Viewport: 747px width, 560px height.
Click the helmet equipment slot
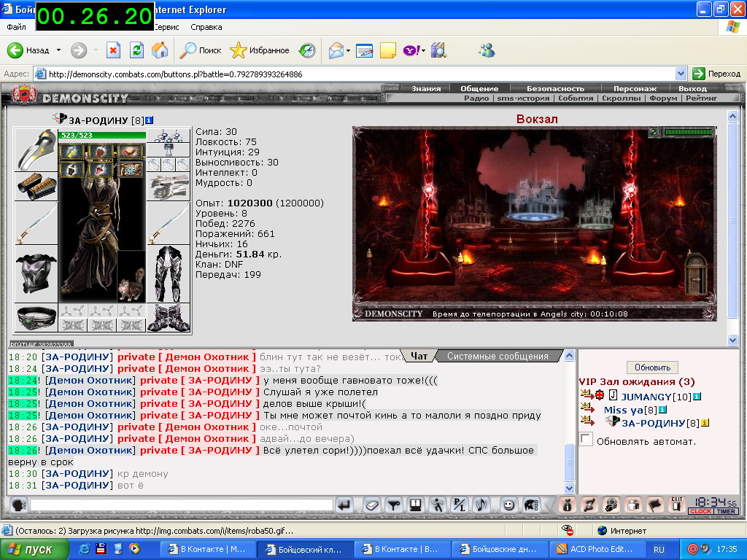tap(36, 149)
